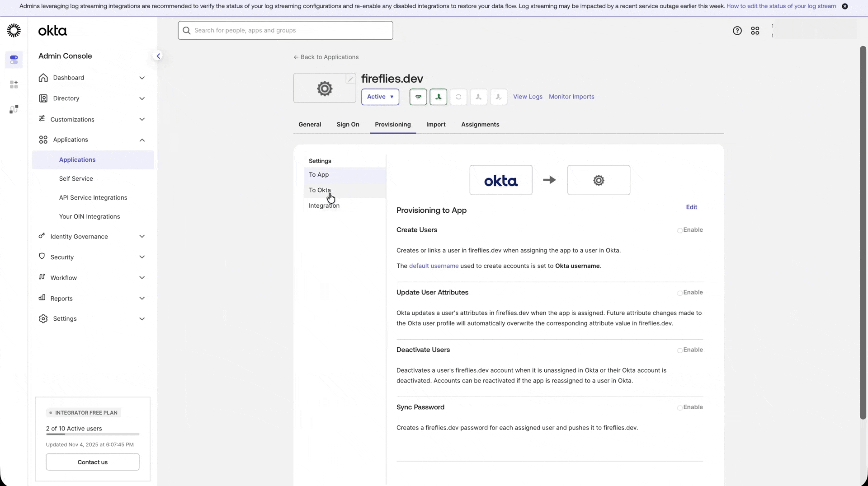Click the Security shield icon
Image resolution: width=868 pixels, height=486 pixels.
[42, 256]
